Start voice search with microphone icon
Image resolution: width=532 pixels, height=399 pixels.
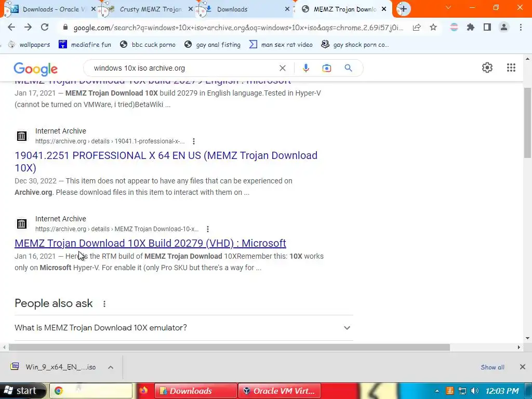305,68
